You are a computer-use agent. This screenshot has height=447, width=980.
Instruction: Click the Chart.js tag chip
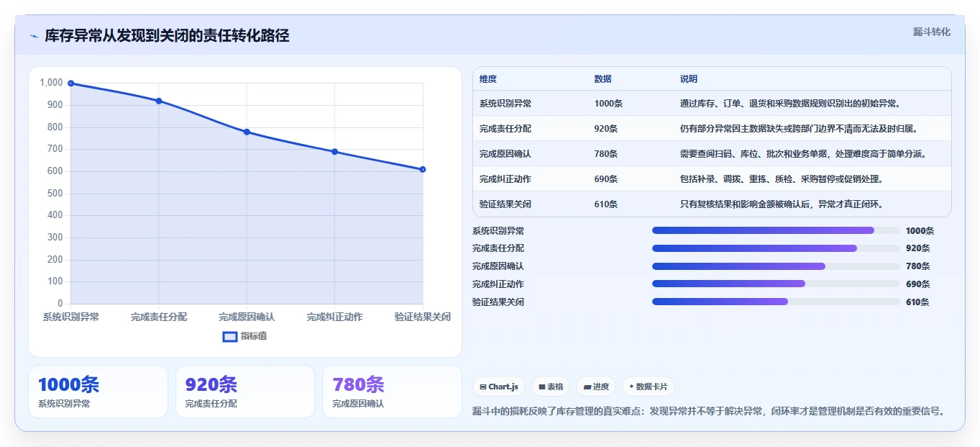499,387
